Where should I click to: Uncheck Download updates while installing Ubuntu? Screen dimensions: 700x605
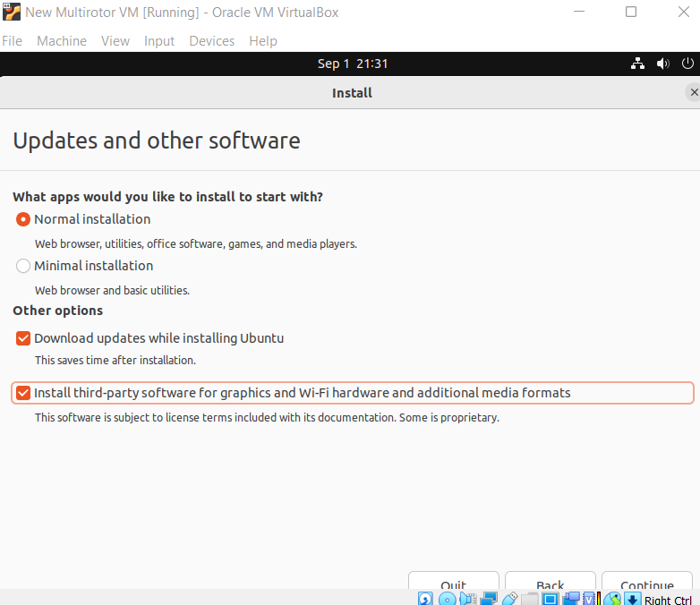pos(23,338)
